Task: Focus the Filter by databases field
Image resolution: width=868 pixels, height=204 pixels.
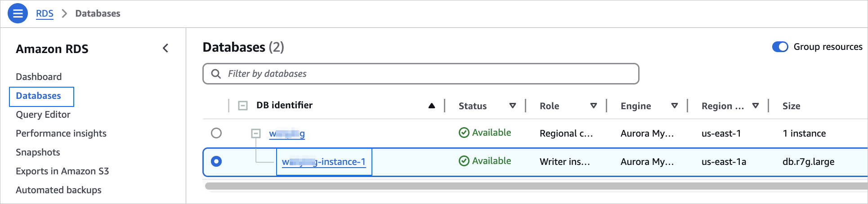Action: click(427, 74)
